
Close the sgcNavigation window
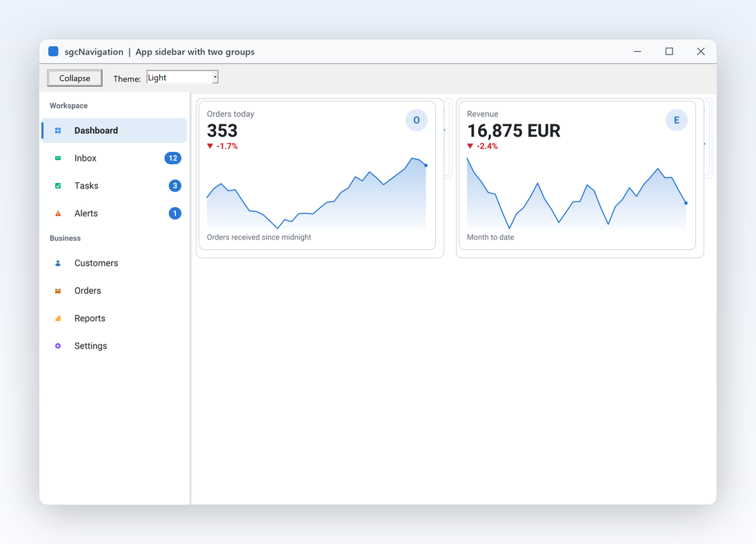(701, 51)
